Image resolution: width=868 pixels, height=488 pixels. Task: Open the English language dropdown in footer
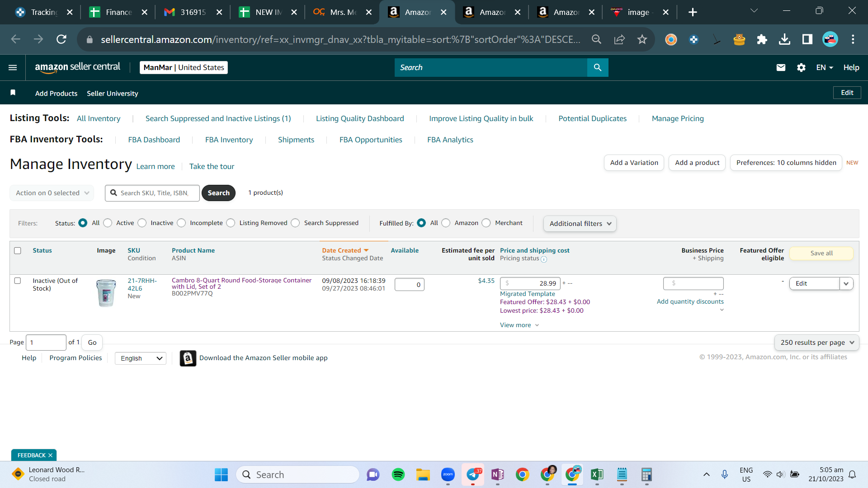click(141, 358)
